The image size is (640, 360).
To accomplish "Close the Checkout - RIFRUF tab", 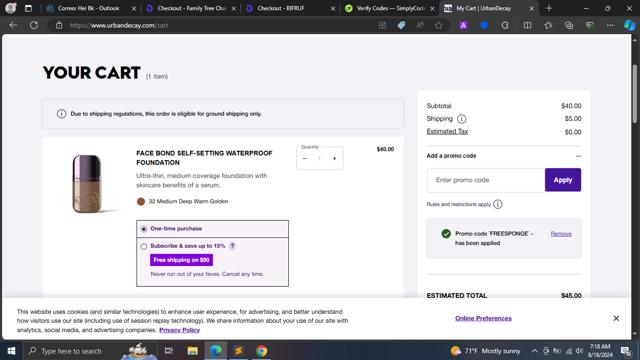I will [x=333, y=8].
